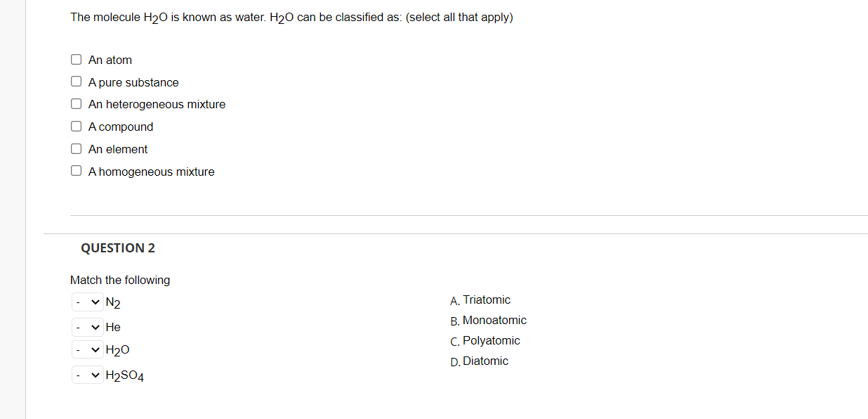The image size is (868, 419).
Task: Click the QUESTION 2 heading
Action: [118, 247]
